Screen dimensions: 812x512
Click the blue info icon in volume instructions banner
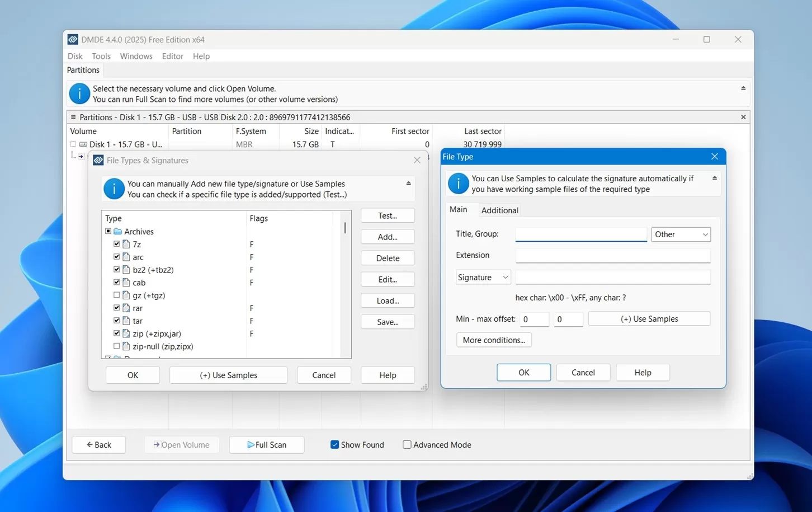click(x=79, y=93)
